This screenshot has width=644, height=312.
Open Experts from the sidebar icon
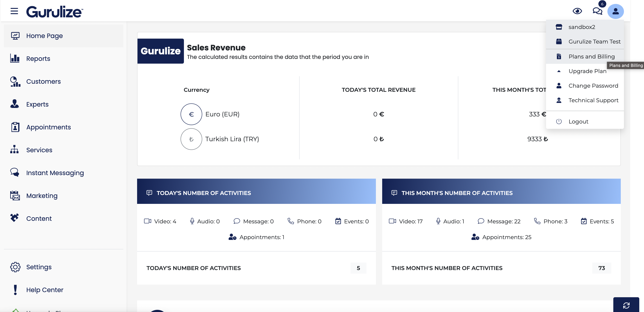pos(15,104)
